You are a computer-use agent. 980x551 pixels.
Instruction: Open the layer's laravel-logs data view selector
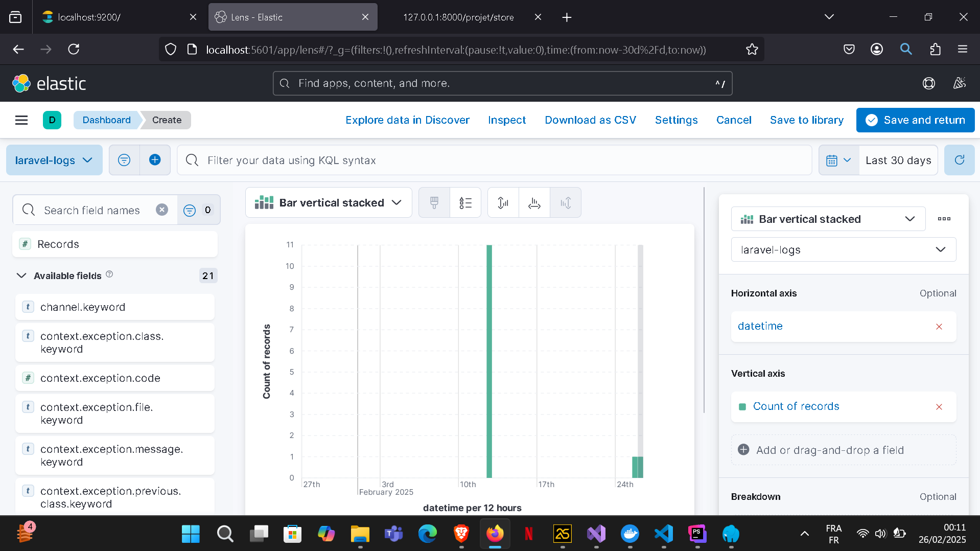(x=844, y=249)
